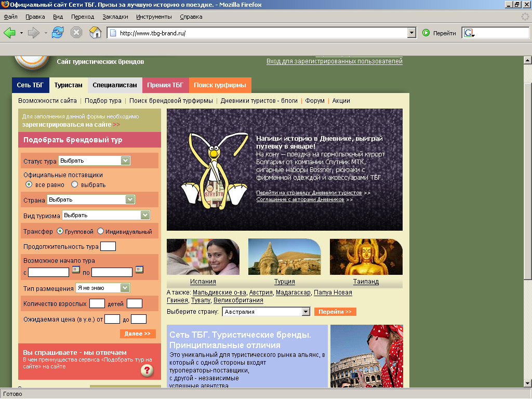Open the Вид туризма dropdown
The image size is (532, 399).
click(x=106, y=215)
